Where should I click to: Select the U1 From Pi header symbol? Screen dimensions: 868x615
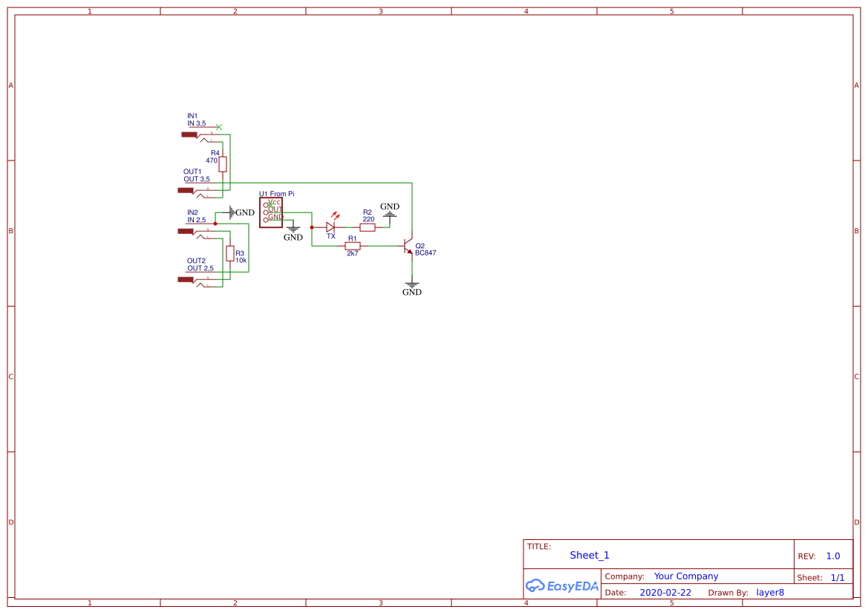tap(271, 212)
